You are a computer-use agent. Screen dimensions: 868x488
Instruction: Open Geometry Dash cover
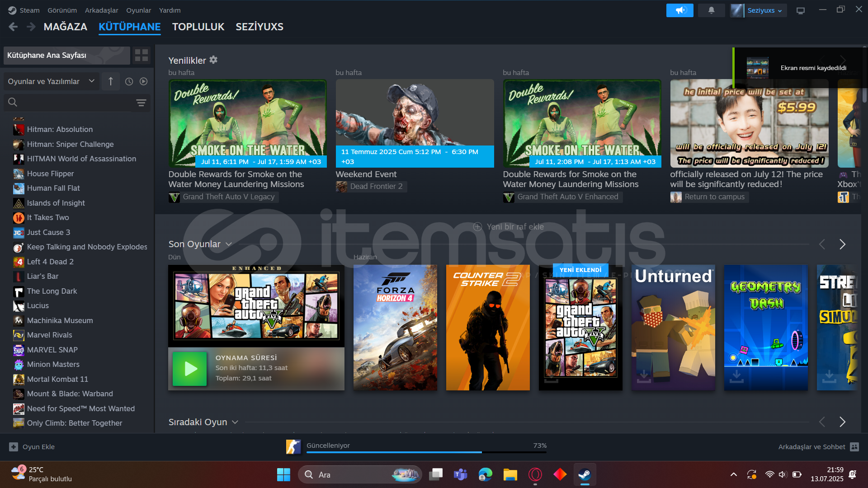[x=766, y=328]
